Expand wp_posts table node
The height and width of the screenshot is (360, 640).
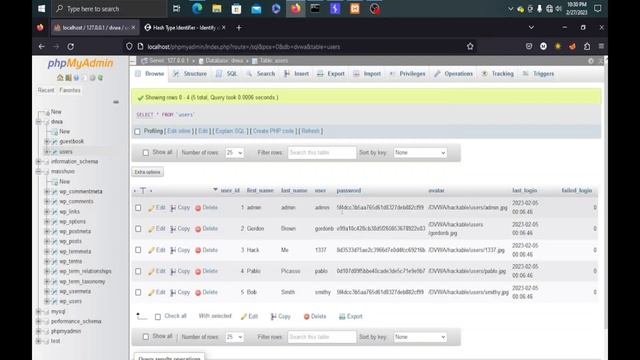point(47,242)
